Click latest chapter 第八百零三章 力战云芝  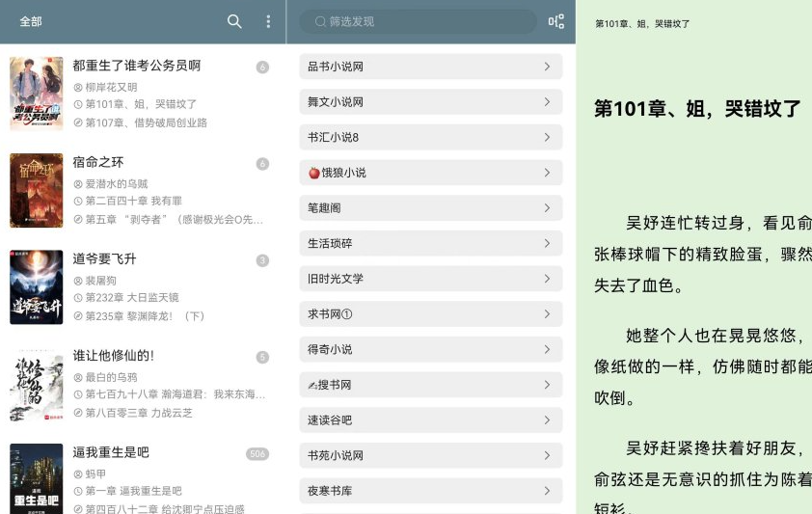click(x=139, y=413)
